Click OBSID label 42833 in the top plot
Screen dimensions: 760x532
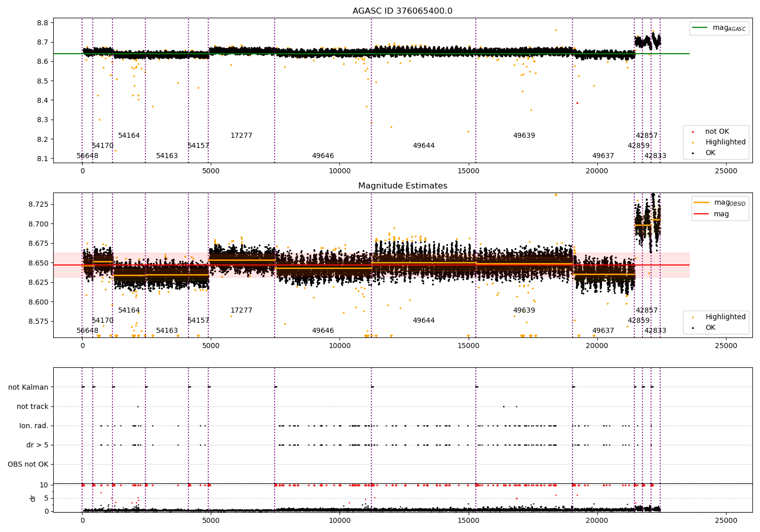[656, 156]
